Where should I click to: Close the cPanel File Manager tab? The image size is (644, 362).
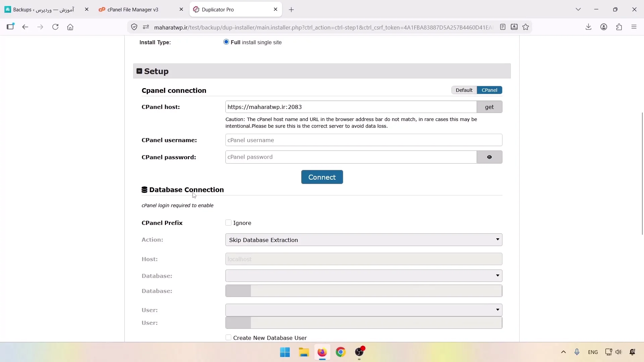click(181, 9)
